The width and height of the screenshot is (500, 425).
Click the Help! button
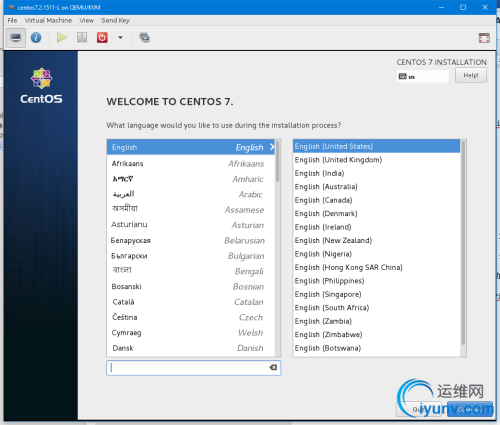471,75
